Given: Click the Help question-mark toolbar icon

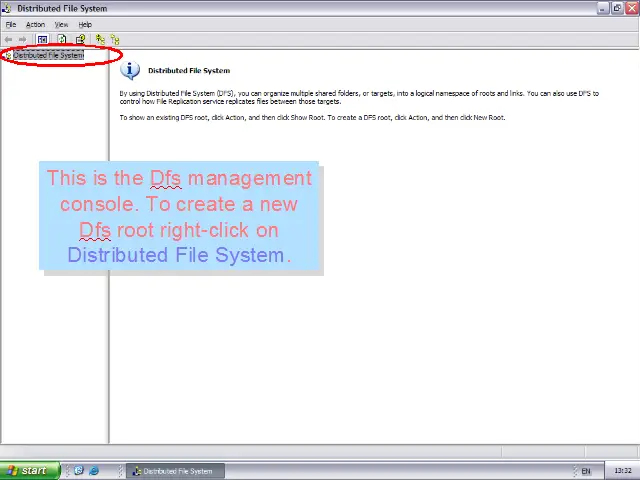Looking at the screenshot, I should tap(80, 39).
